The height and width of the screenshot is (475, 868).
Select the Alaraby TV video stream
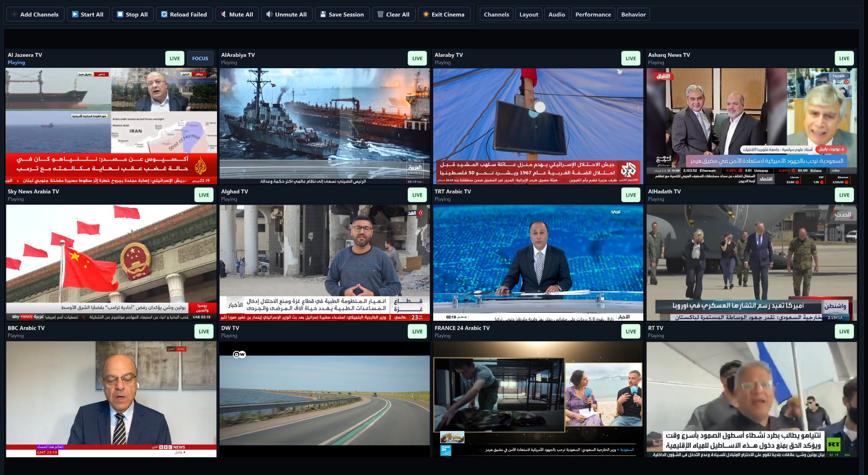pyautogui.click(x=538, y=126)
